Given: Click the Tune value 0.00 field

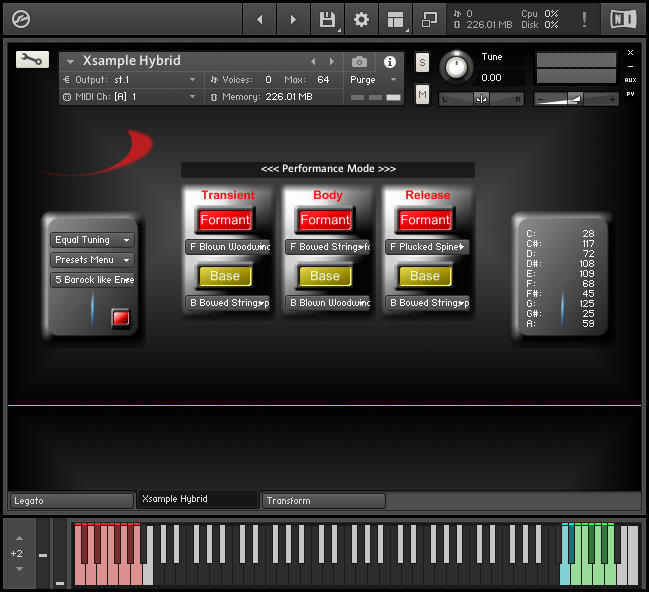Looking at the screenshot, I should tap(491, 77).
